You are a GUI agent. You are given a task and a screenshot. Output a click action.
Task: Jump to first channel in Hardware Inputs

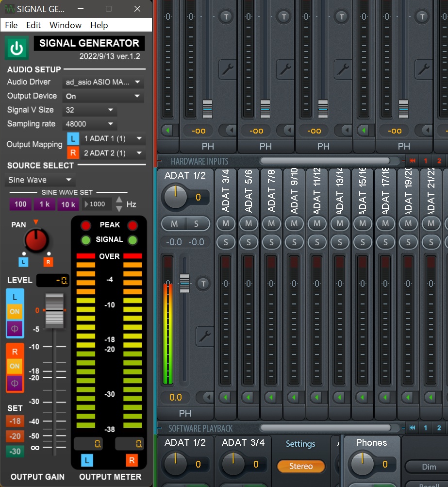click(x=412, y=161)
